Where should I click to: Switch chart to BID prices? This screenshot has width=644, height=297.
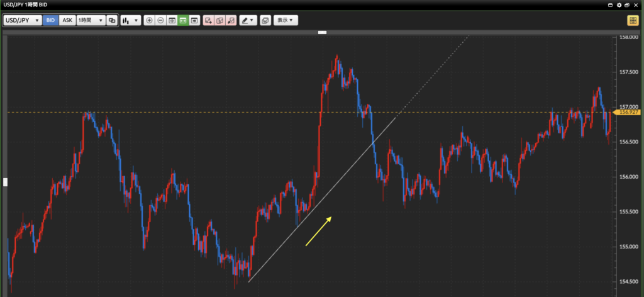[x=50, y=20]
